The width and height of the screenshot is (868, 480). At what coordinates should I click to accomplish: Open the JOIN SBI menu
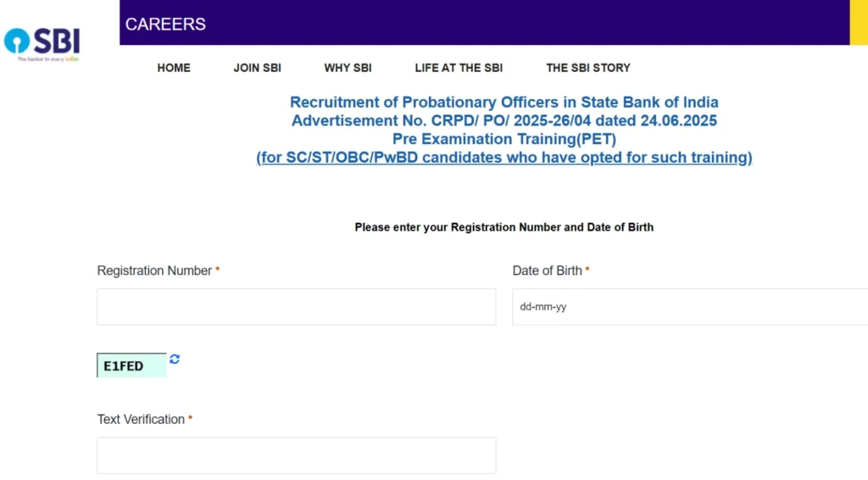pyautogui.click(x=258, y=68)
